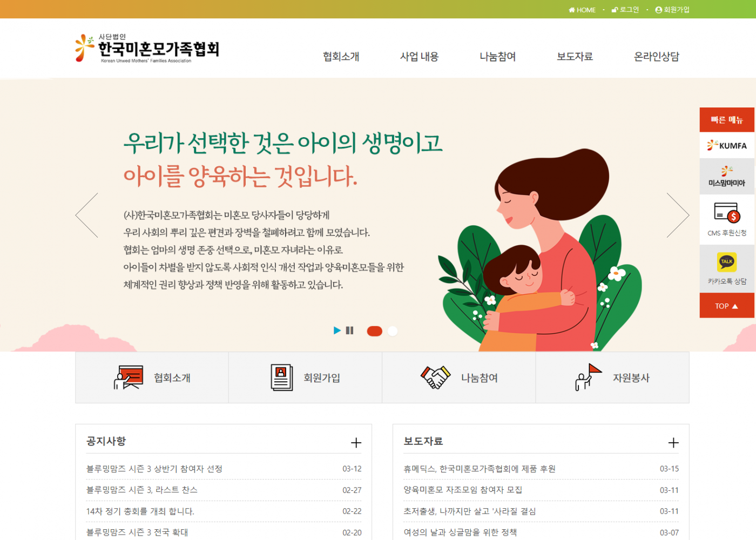Expand 공지사항 with the plus button

click(356, 443)
